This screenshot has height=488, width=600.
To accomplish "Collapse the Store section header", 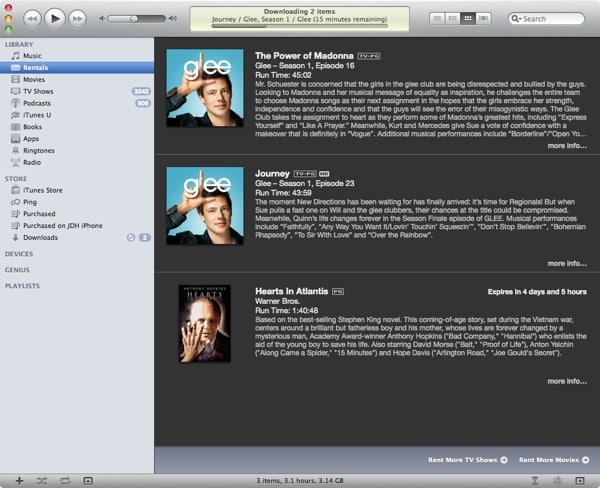I will point(16,179).
